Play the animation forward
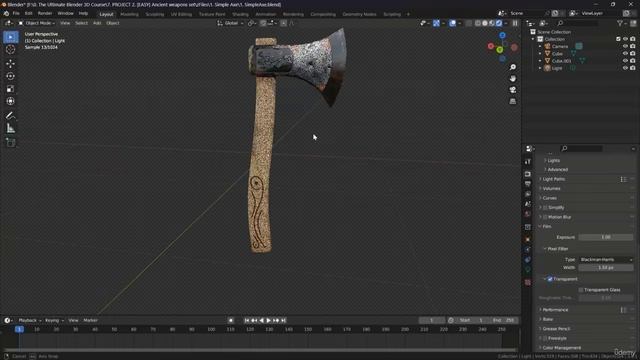Viewport: 640px width, 360px height. click(x=269, y=321)
